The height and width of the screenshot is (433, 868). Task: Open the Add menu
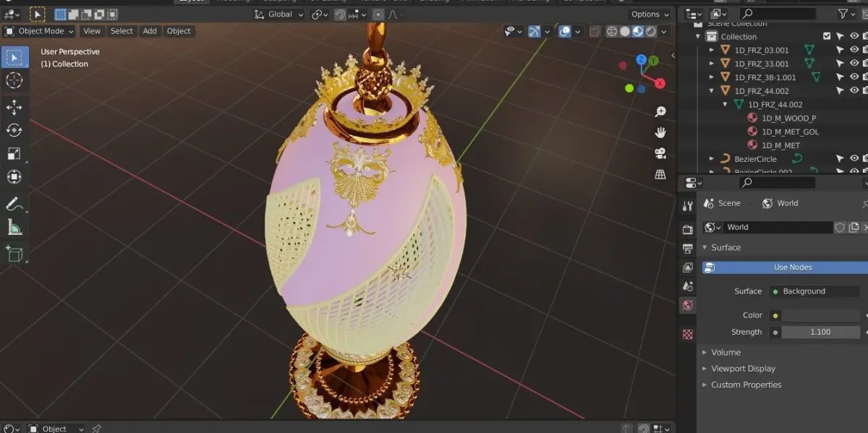coord(150,31)
